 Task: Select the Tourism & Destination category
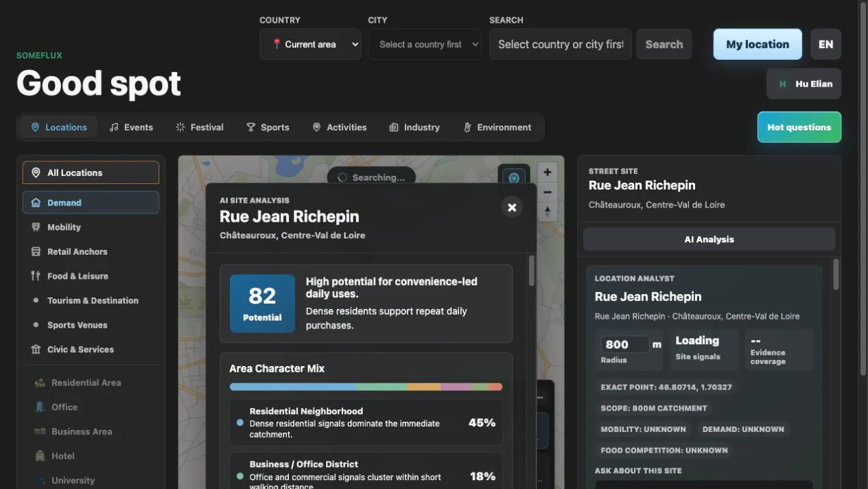pos(91,300)
